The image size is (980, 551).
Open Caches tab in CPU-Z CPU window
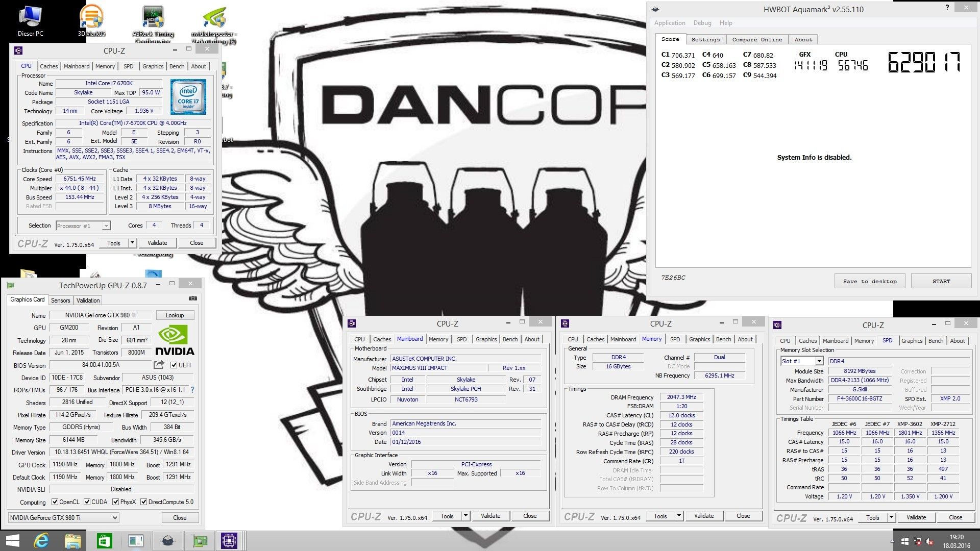[x=48, y=66]
